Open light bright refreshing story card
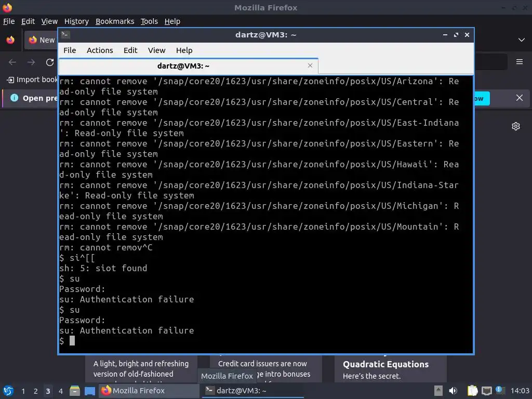 pyautogui.click(x=141, y=369)
